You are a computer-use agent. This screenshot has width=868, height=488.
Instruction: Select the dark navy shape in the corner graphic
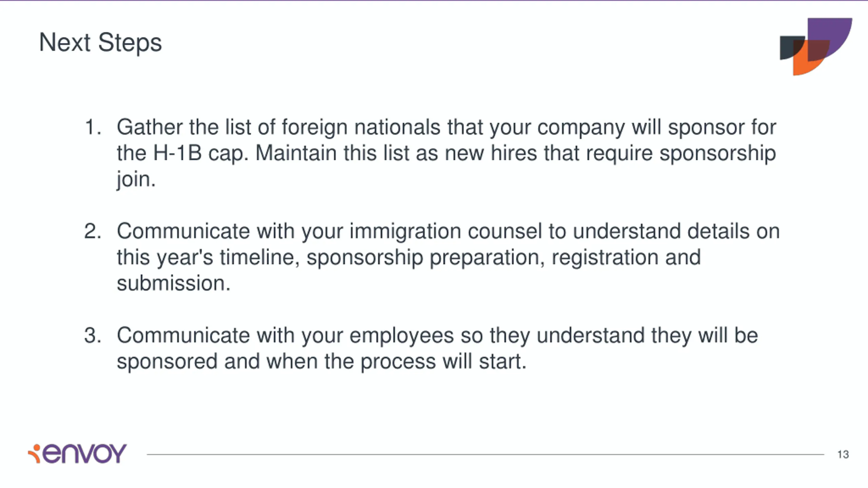(x=789, y=48)
